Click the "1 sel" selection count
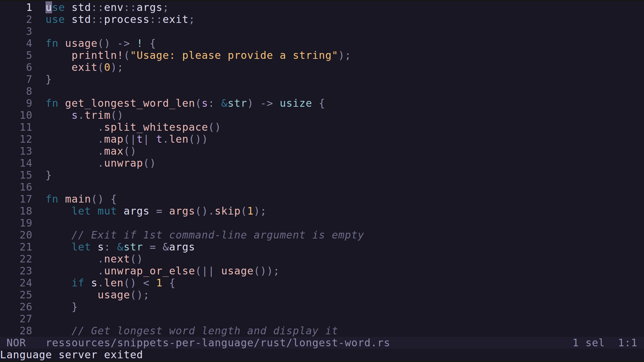This screenshot has width=644, height=362. pos(588,343)
